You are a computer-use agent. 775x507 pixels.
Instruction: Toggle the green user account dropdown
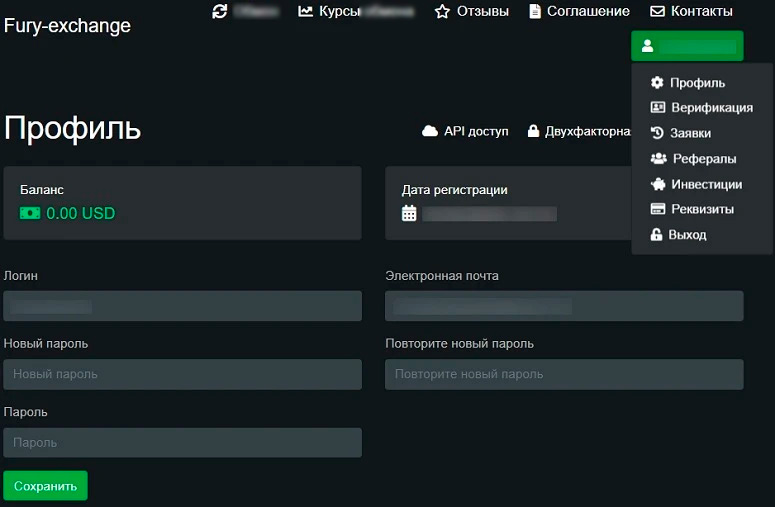tap(687, 46)
